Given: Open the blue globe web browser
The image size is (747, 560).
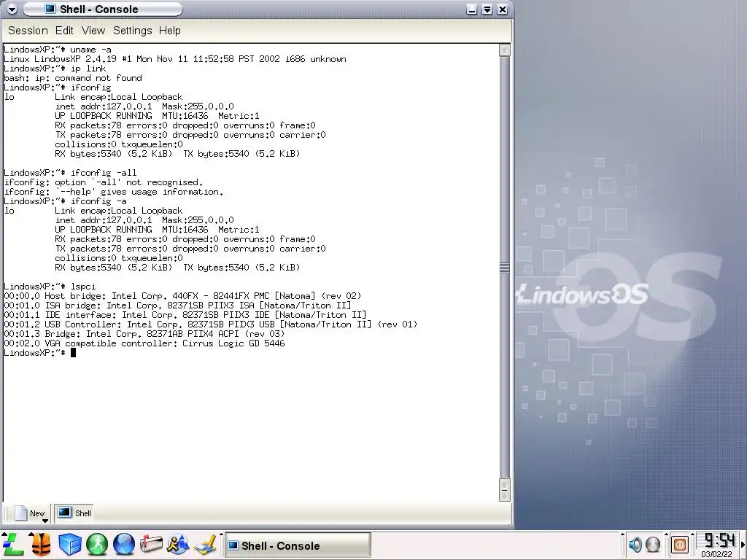Looking at the screenshot, I should tap(124, 544).
